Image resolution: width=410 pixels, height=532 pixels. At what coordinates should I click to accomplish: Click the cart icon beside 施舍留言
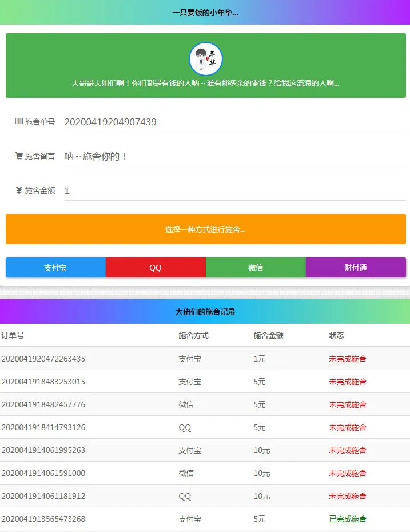[19, 156]
